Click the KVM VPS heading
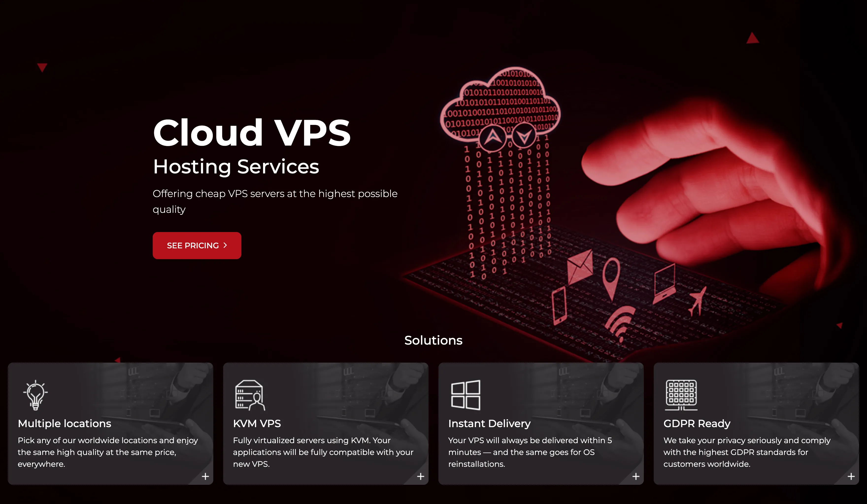This screenshot has width=867, height=504. (257, 423)
